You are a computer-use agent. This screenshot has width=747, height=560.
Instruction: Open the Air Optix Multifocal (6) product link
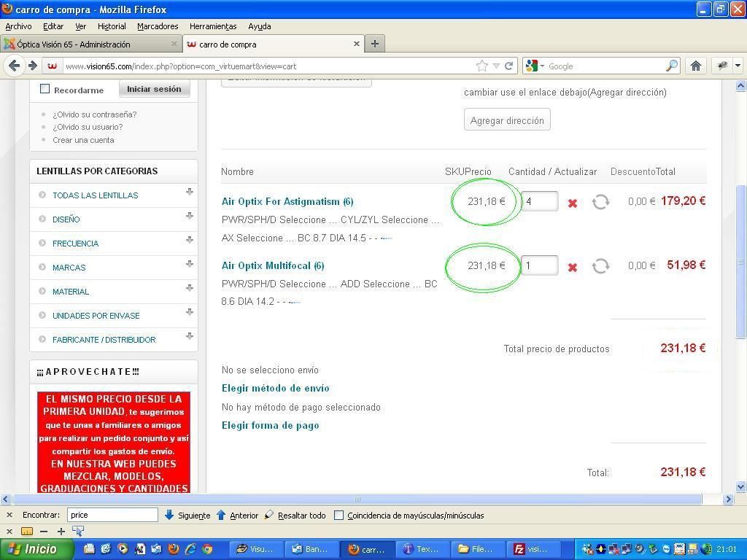(x=273, y=266)
